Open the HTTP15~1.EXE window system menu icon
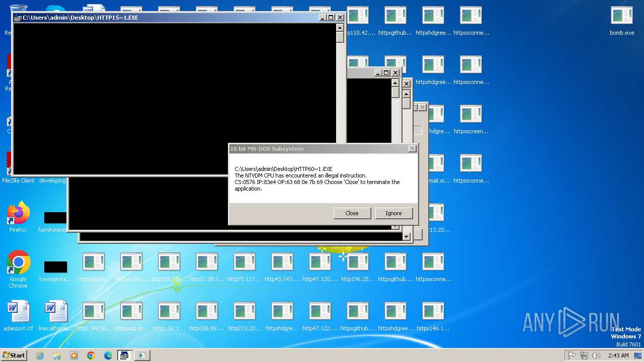Viewport: 644px width, 362px height. click(18, 18)
